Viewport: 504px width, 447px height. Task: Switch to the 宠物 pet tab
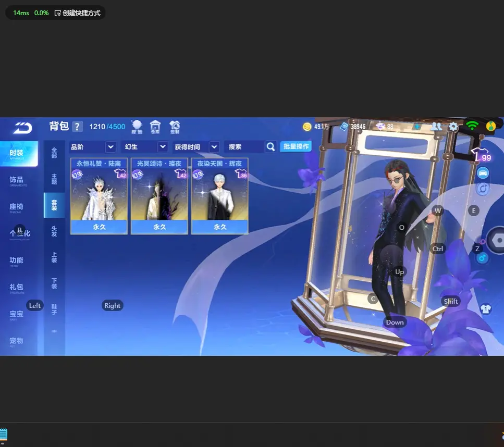tap(16, 341)
